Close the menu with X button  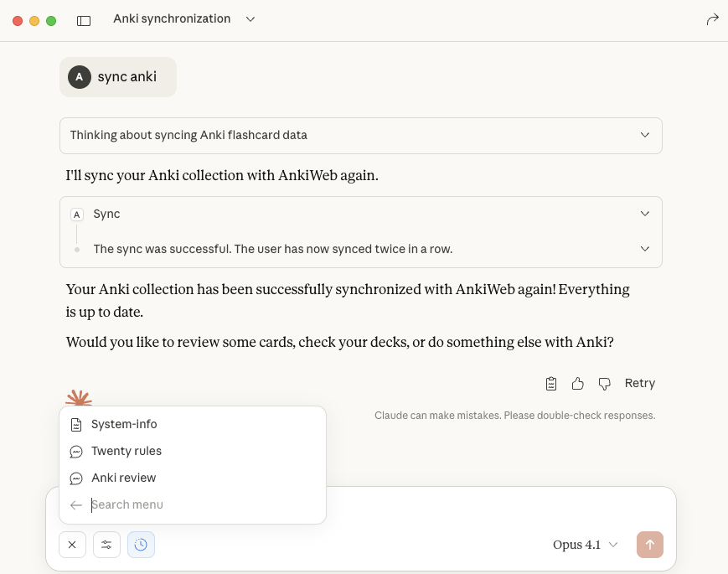72,545
